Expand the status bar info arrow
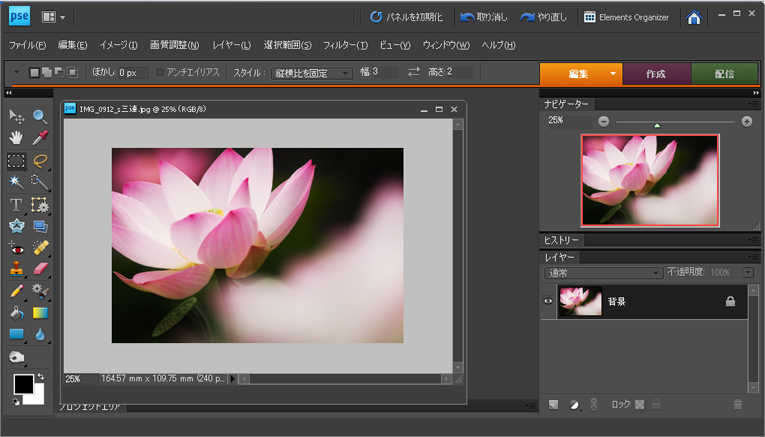The width and height of the screenshot is (765, 437). pyautogui.click(x=232, y=378)
